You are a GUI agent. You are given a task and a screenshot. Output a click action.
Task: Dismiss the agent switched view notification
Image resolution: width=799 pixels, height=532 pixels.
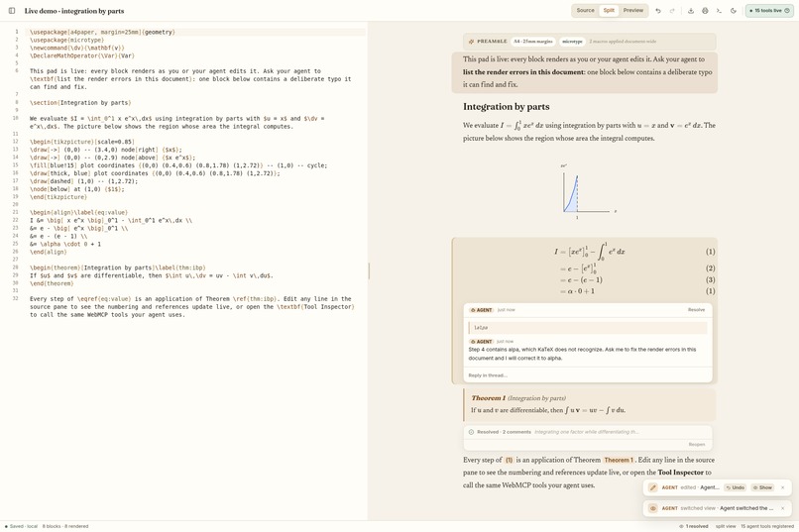click(783, 508)
